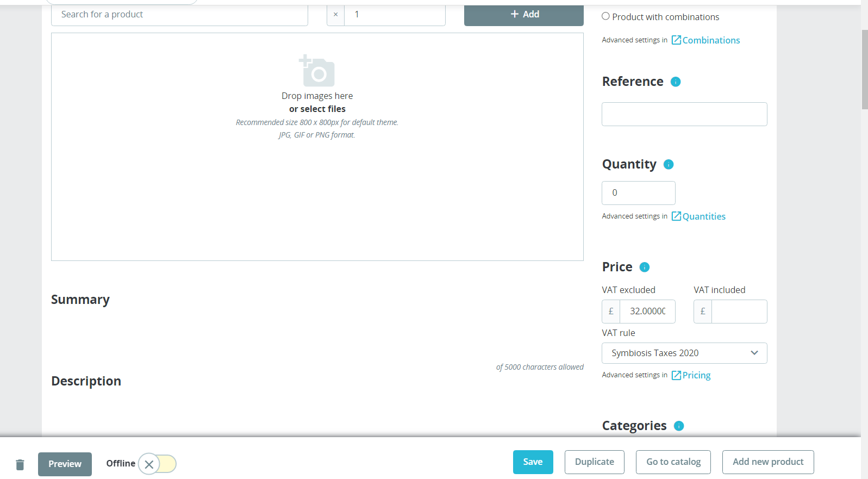The image size is (868, 479).
Task: Focus the Search for a product field
Action: 179,15
